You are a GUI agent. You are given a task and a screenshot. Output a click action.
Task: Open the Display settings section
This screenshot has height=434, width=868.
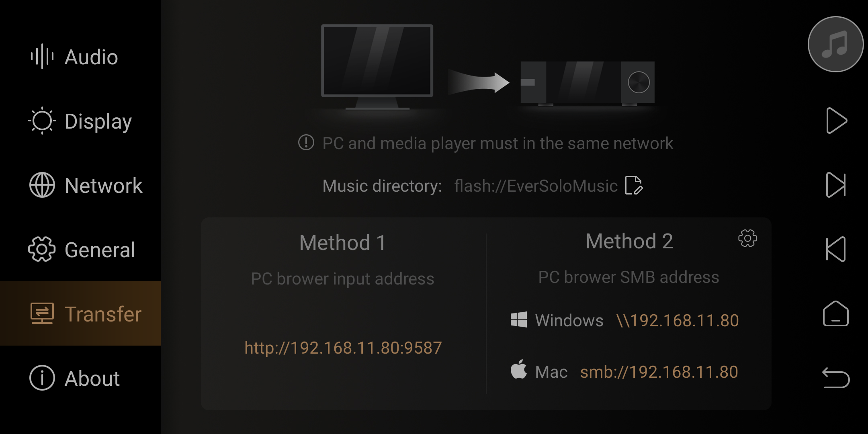click(x=80, y=121)
